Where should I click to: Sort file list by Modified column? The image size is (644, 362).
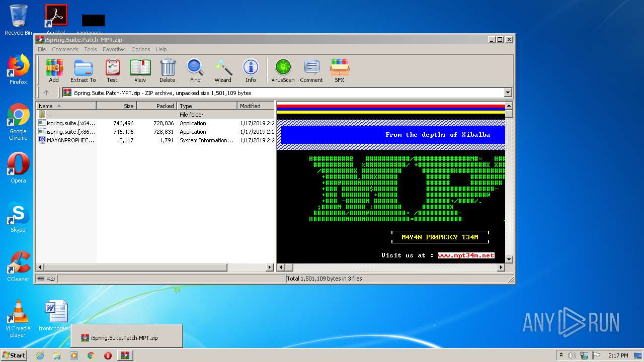click(256, 106)
